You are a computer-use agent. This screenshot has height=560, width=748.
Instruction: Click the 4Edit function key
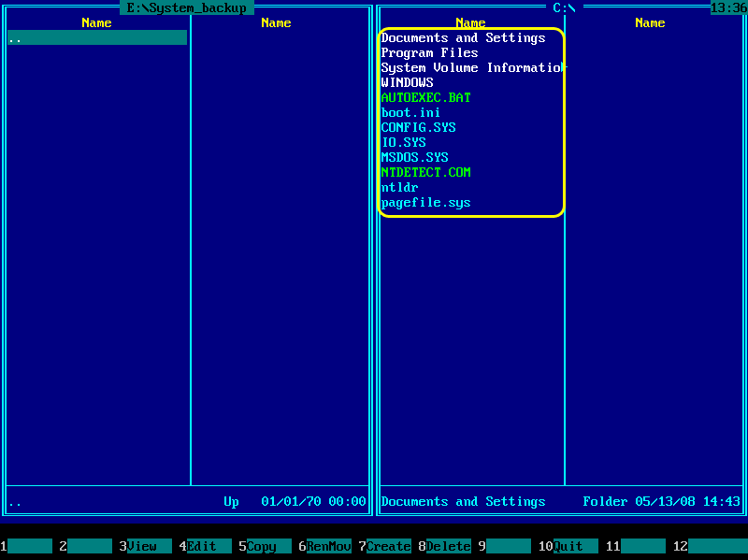[x=205, y=546]
